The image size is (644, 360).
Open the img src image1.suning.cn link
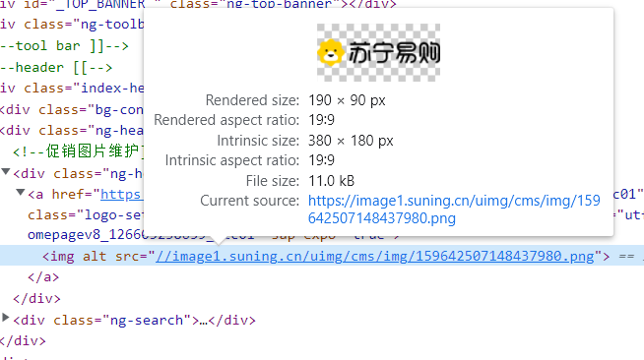coord(374,257)
